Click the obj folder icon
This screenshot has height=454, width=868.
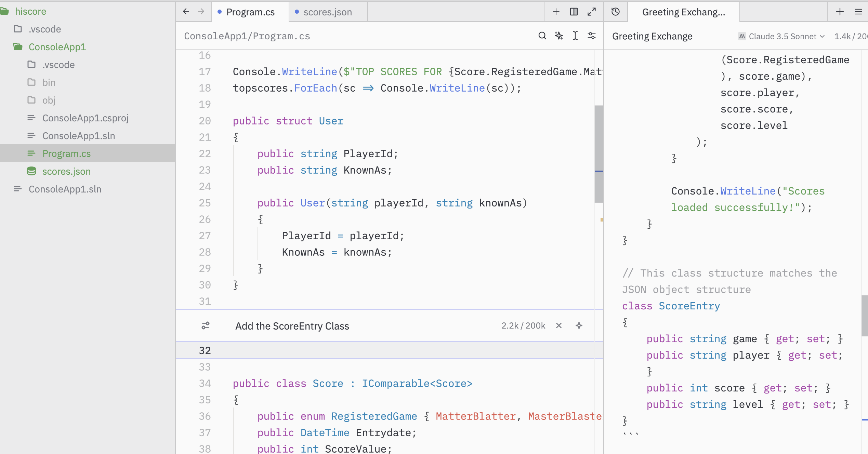coord(31,100)
